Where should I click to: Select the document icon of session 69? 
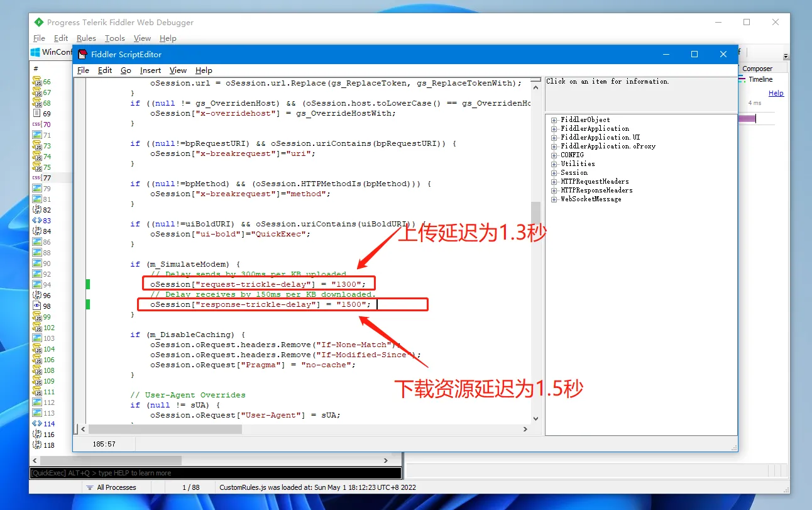pos(36,114)
